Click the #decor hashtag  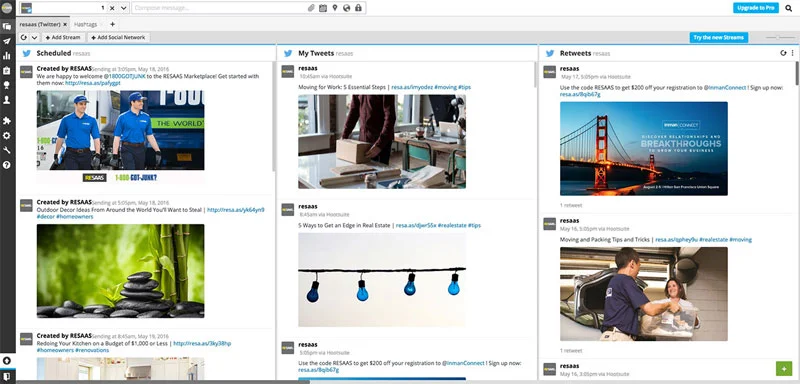45,217
